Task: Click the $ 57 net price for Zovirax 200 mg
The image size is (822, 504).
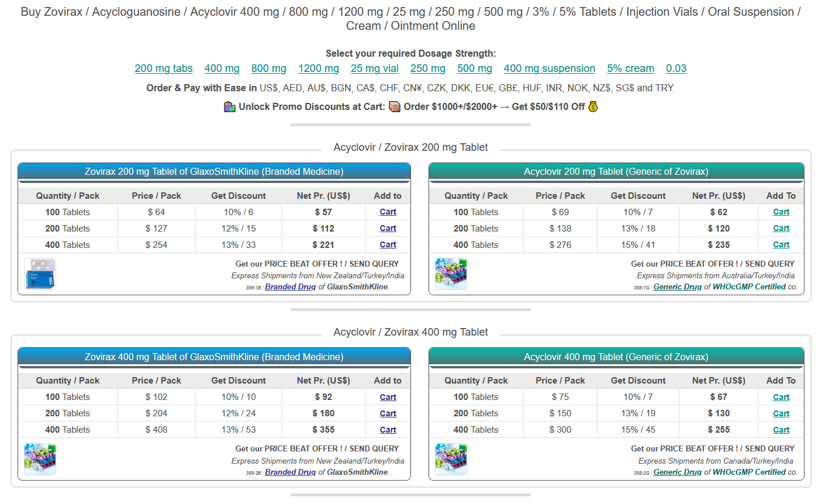Action: click(323, 212)
